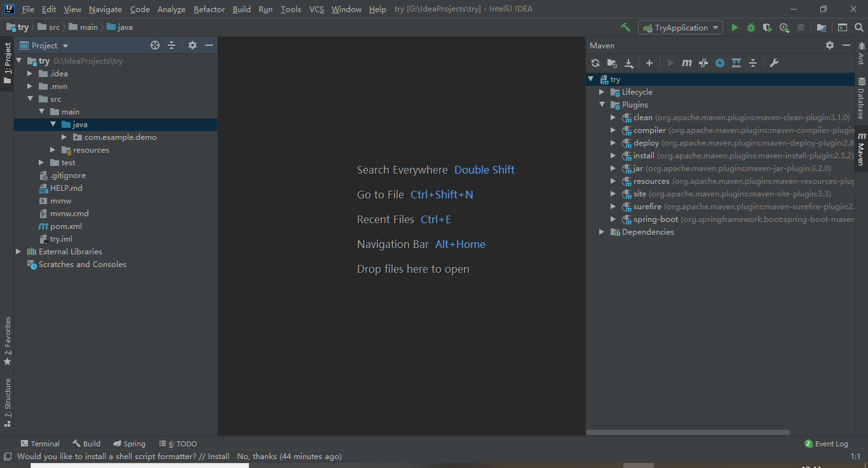This screenshot has height=468, width=868.
Task: Open Maven panel gear options
Action: [x=830, y=45]
